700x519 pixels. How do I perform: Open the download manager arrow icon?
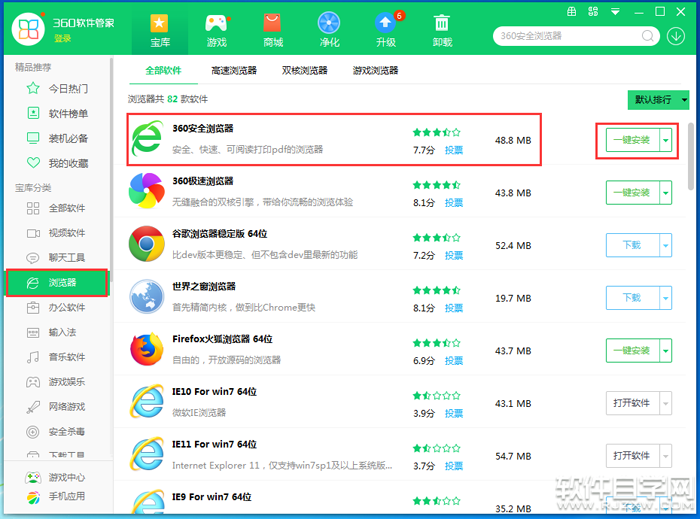(676, 36)
